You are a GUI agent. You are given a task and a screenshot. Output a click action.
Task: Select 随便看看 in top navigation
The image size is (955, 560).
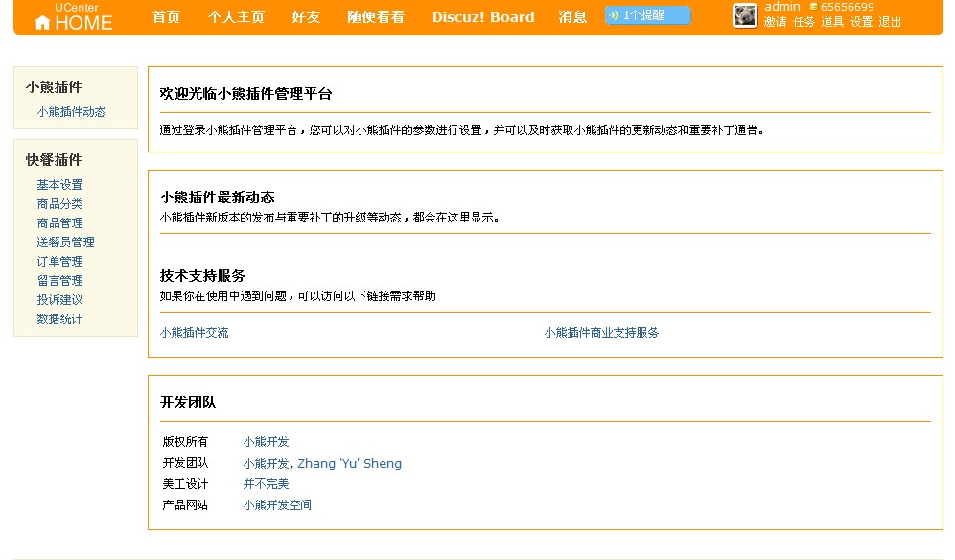coord(376,17)
